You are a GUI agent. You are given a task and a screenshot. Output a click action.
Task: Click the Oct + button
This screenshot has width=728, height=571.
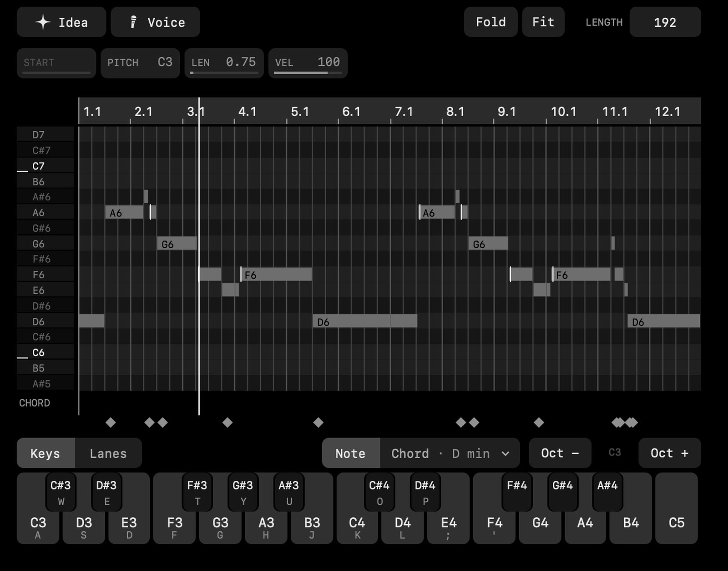670,453
